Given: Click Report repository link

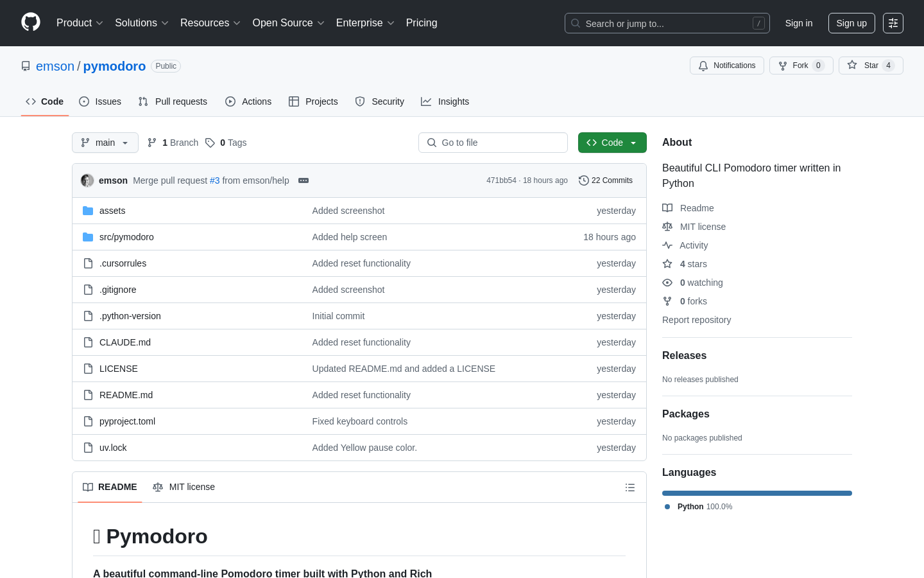Looking at the screenshot, I should point(696,320).
